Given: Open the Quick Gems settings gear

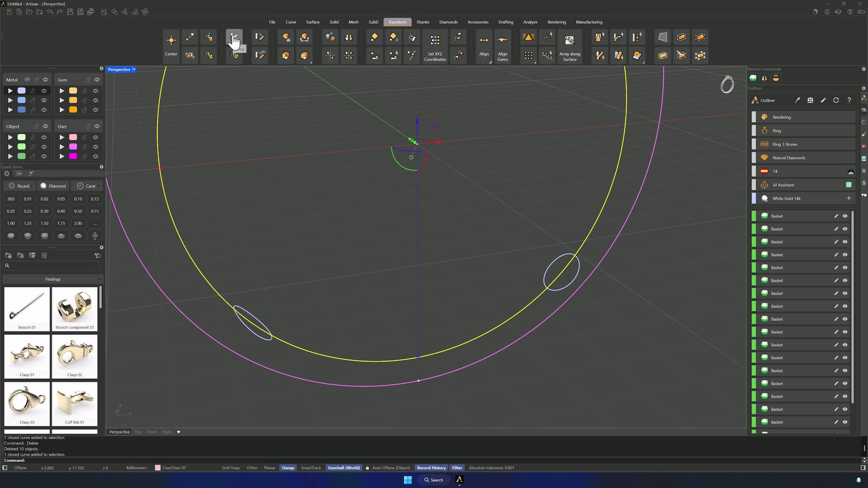Looking at the screenshot, I should point(101,167).
